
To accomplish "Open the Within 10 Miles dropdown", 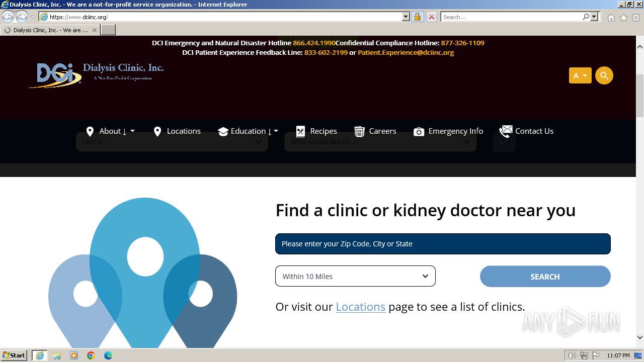I will (x=355, y=276).
